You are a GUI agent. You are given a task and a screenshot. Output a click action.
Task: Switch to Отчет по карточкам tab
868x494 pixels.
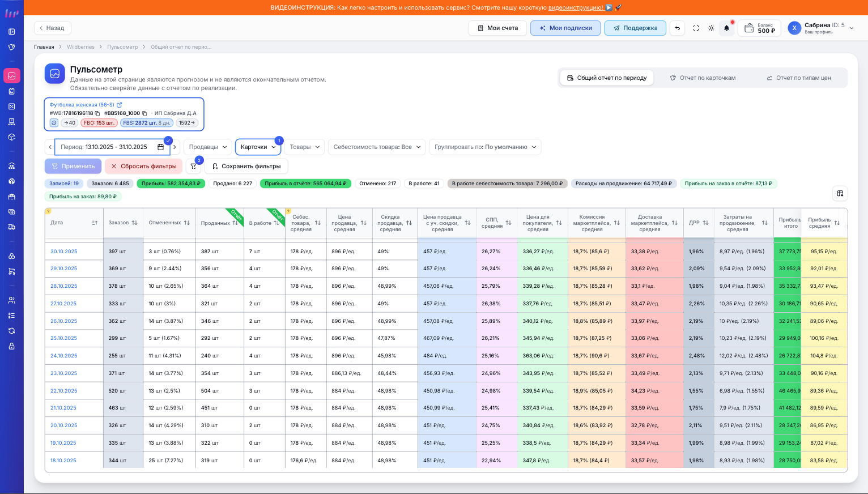tap(703, 78)
